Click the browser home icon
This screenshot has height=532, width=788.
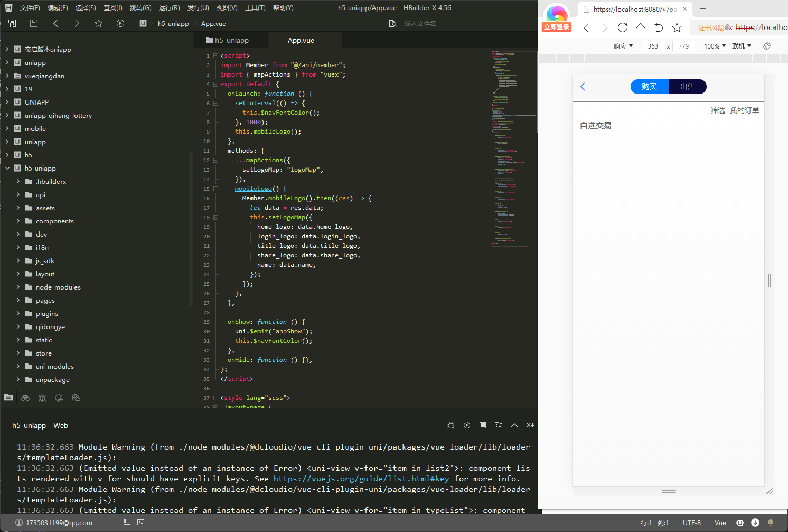point(641,27)
